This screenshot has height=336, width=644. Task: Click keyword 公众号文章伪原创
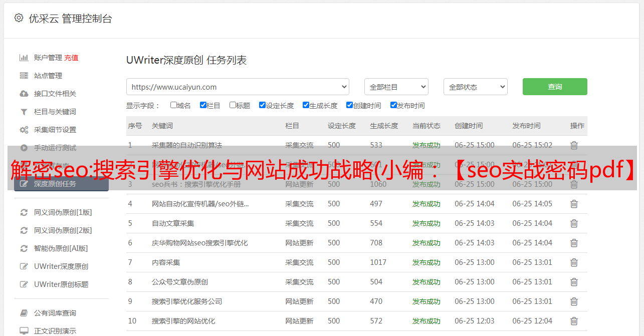pyautogui.click(x=180, y=282)
